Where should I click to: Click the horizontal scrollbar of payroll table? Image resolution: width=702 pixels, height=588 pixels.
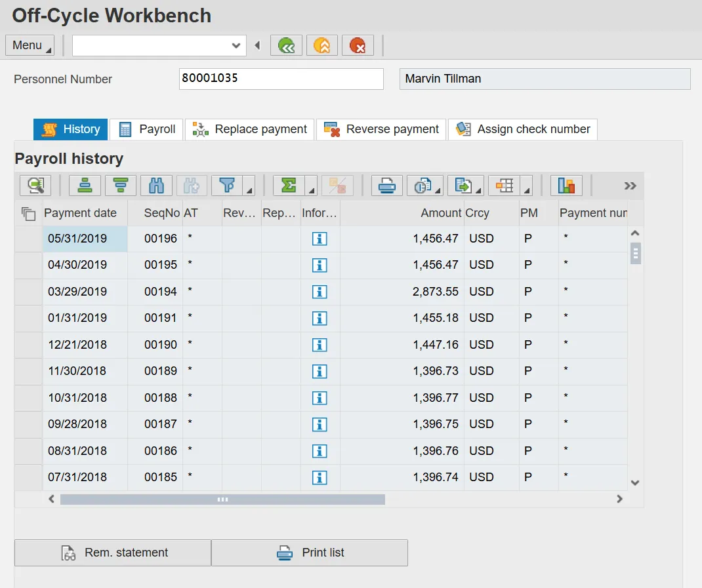click(222, 500)
